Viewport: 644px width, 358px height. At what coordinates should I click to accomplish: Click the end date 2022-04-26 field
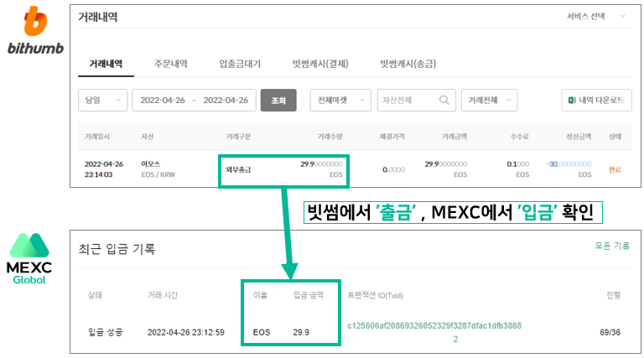226,100
